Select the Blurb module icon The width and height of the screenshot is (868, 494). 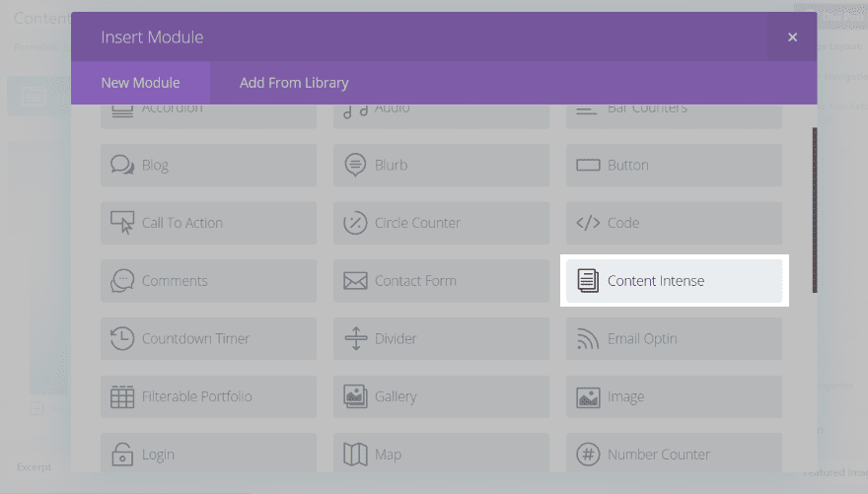point(355,165)
